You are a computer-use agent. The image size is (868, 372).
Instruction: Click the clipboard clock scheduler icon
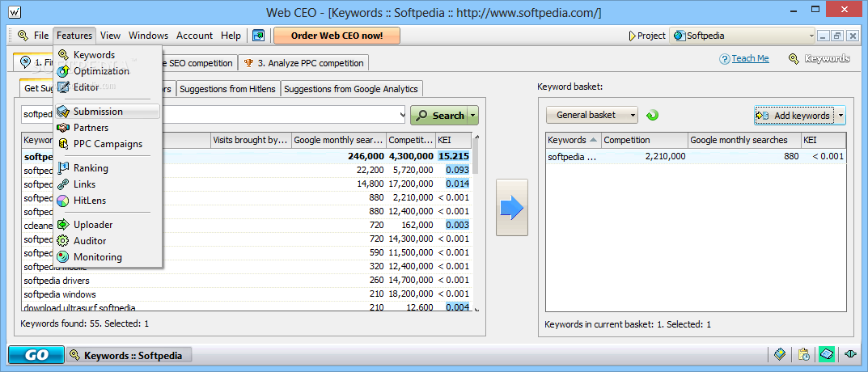tap(804, 354)
